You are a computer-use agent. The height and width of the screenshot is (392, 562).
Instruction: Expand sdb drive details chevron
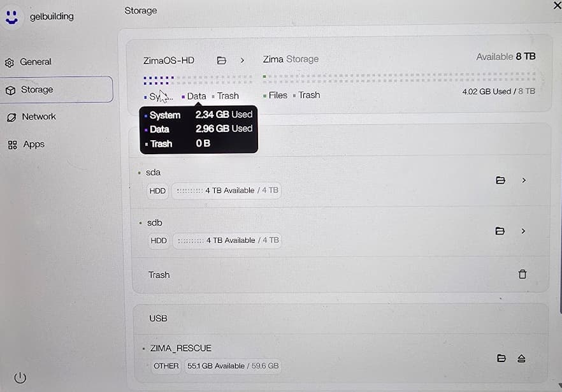(x=523, y=231)
